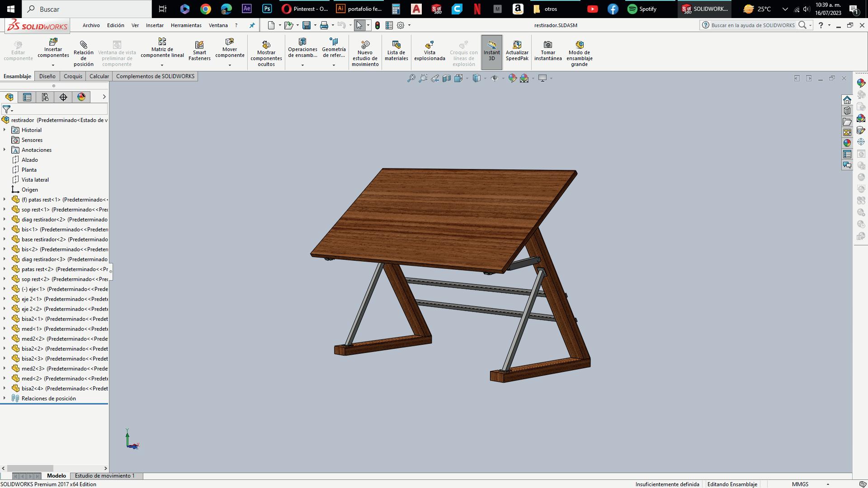868x488 pixels.
Task: Click Zoom to Fit magnifier icon
Action: point(411,78)
